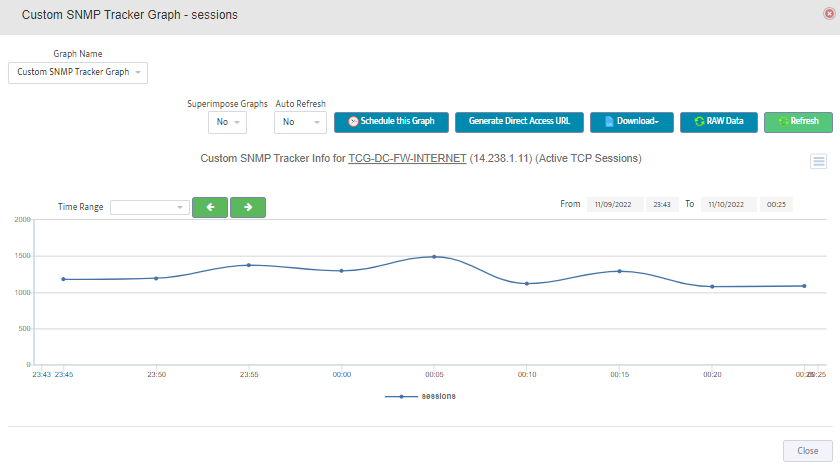840x470 pixels.
Task: Open the Auto Refresh dropdown
Action: click(301, 122)
